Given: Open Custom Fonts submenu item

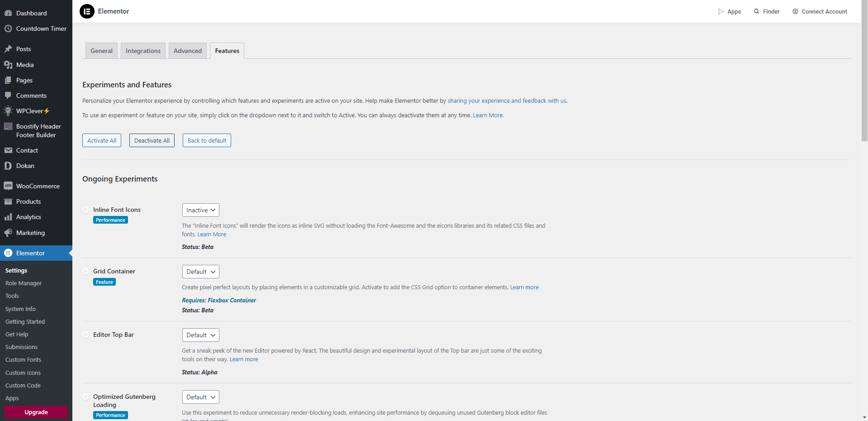Looking at the screenshot, I should point(23,359).
